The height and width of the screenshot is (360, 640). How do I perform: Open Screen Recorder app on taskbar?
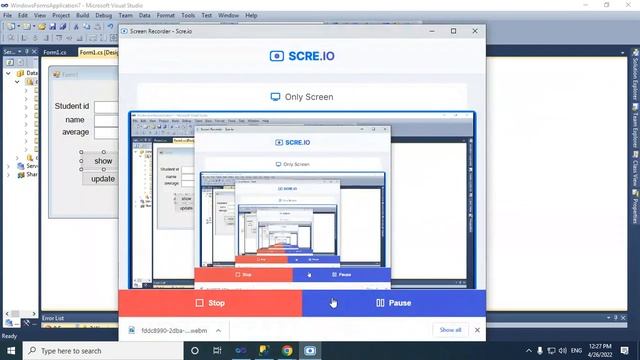[x=310, y=351]
